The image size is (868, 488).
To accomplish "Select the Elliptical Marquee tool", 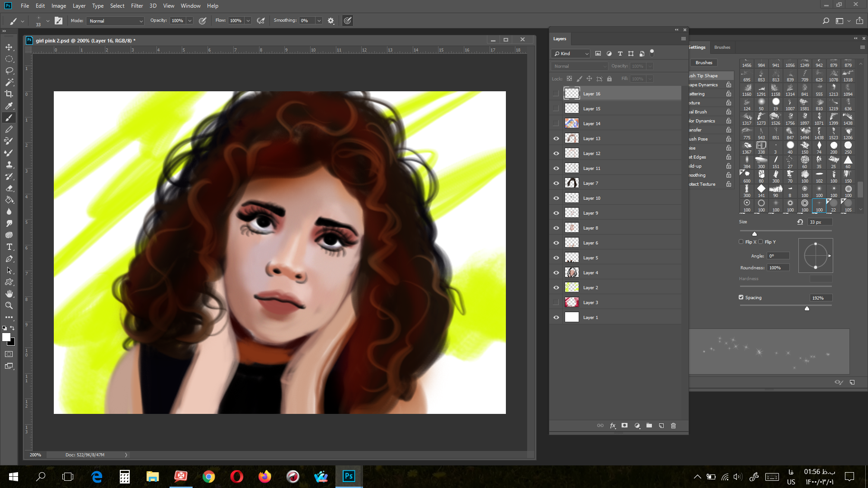I will click(9, 59).
